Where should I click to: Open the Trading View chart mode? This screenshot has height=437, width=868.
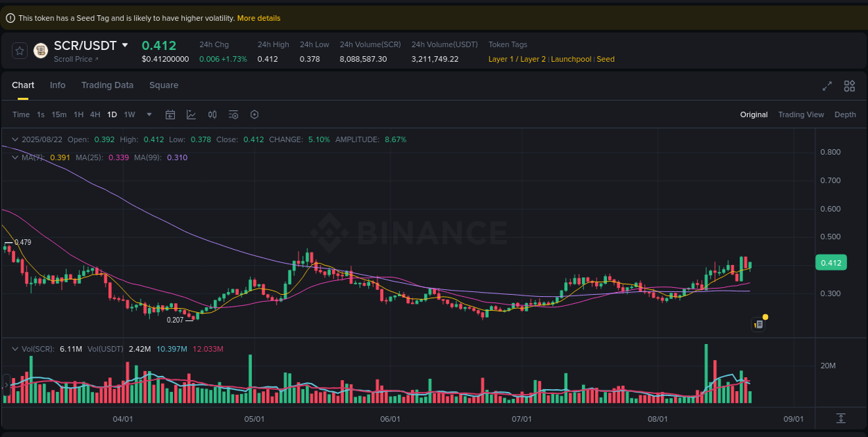click(801, 114)
